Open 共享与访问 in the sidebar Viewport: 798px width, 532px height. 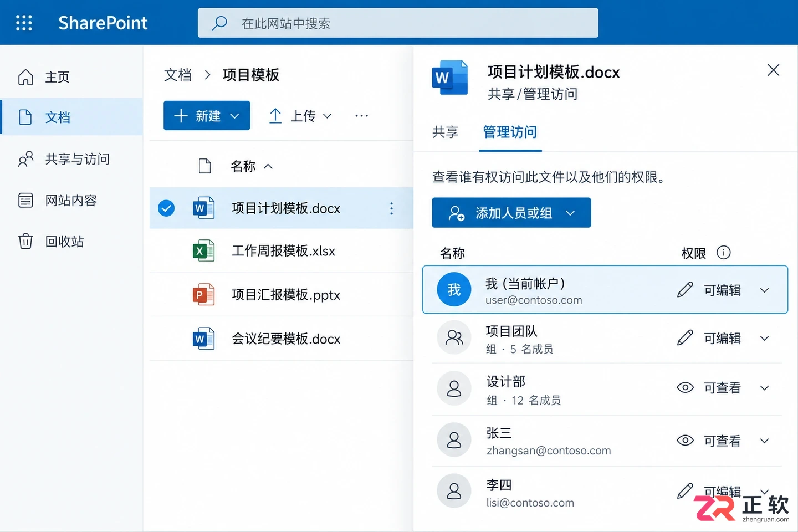coord(71,159)
